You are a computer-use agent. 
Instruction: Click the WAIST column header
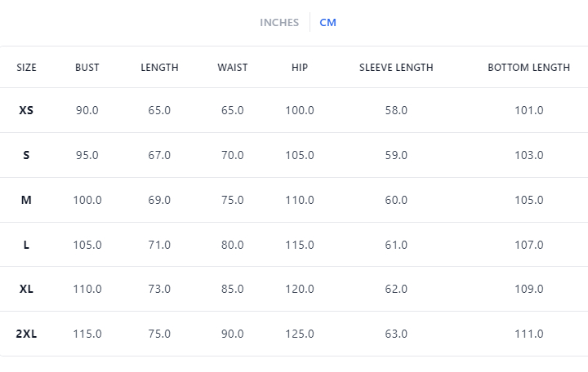[233, 68]
